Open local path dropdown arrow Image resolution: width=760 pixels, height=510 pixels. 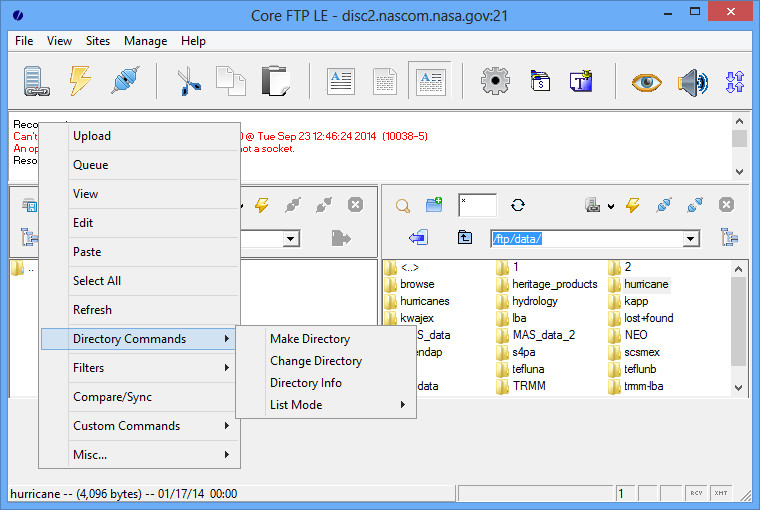290,239
